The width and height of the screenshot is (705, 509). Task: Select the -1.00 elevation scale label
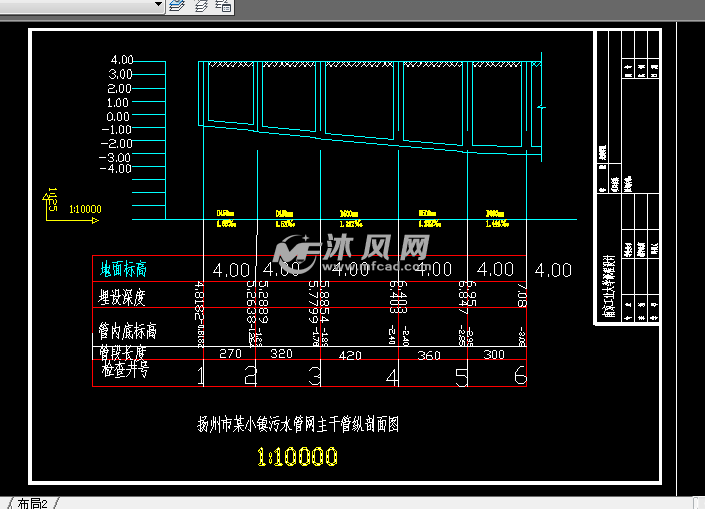(x=116, y=129)
